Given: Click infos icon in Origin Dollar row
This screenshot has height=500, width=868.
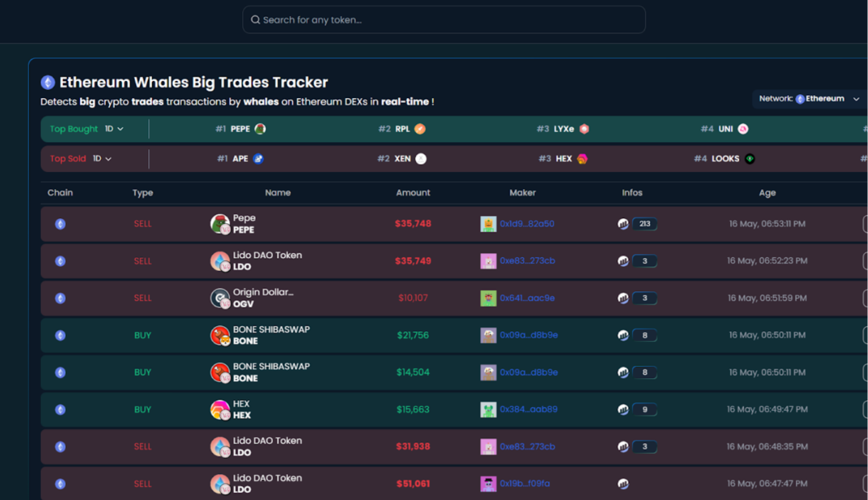Looking at the screenshot, I should coord(623,298).
